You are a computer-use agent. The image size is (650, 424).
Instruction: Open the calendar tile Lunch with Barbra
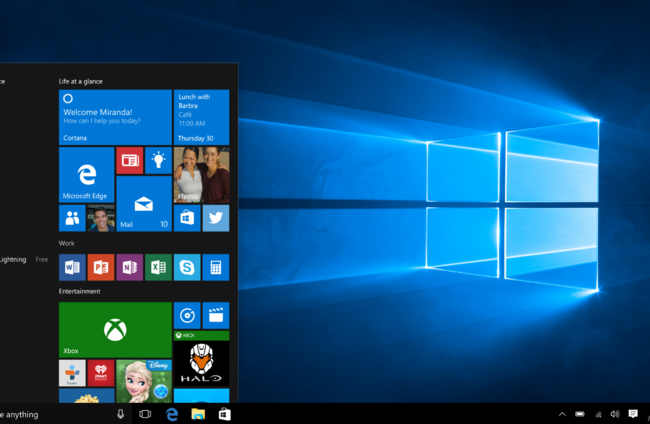pos(201,117)
